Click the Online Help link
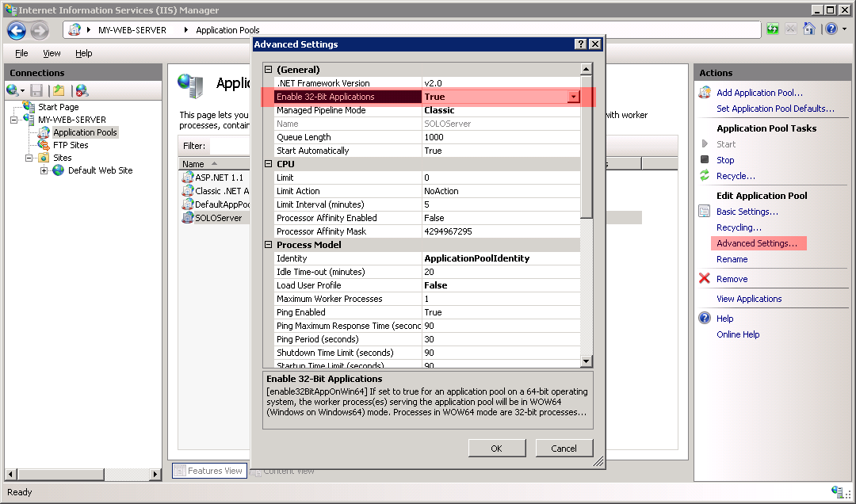Image resolution: width=856 pixels, height=504 pixels. [738, 334]
